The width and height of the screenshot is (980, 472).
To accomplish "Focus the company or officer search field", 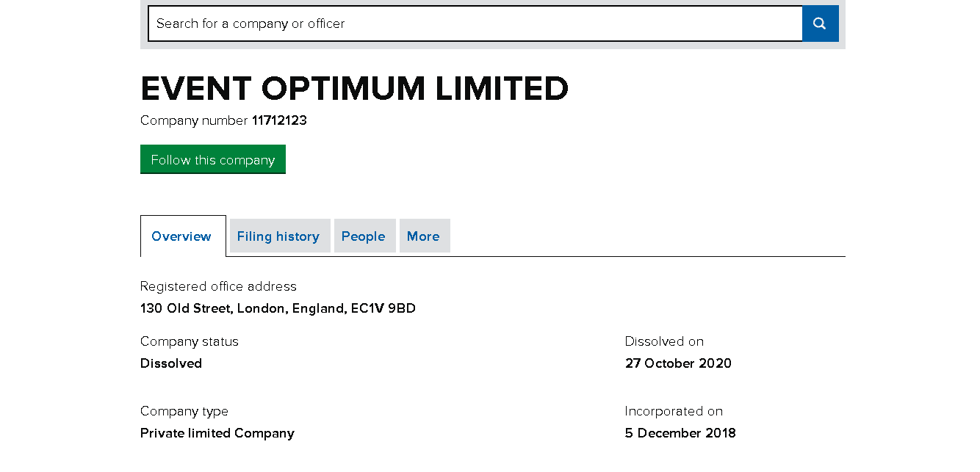I will (x=475, y=23).
